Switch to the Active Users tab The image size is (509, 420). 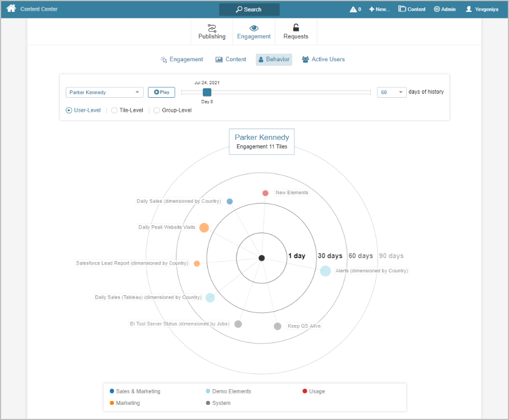[323, 60]
